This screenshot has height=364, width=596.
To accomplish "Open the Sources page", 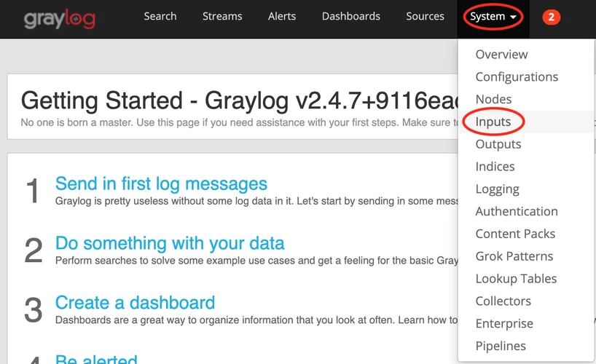I will pyautogui.click(x=425, y=16).
